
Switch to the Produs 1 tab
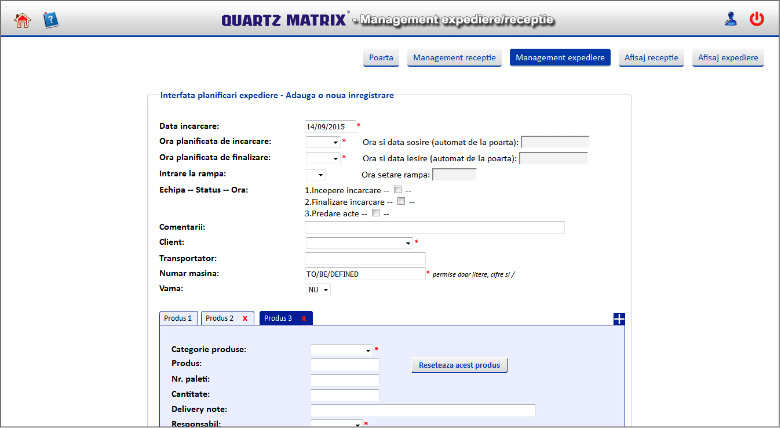178,319
